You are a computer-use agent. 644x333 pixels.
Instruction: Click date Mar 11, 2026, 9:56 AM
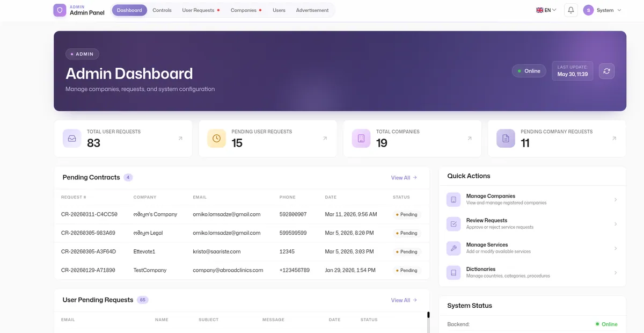point(351,214)
